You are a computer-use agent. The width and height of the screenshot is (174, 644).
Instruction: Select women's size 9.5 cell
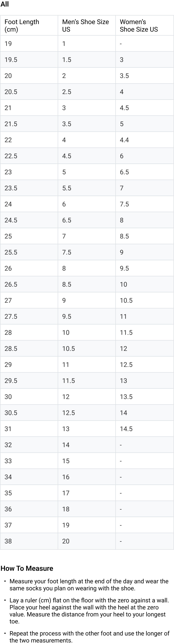pyautogui.click(x=145, y=268)
